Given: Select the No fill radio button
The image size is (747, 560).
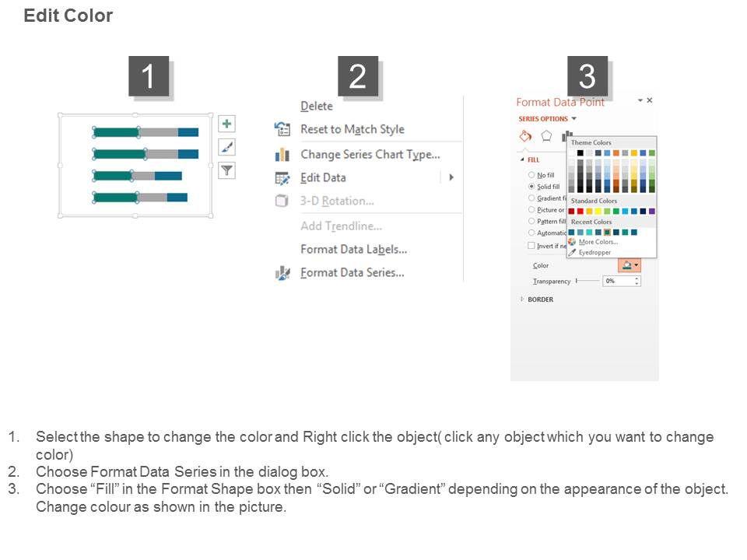Looking at the screenshot, I should 532,175.
